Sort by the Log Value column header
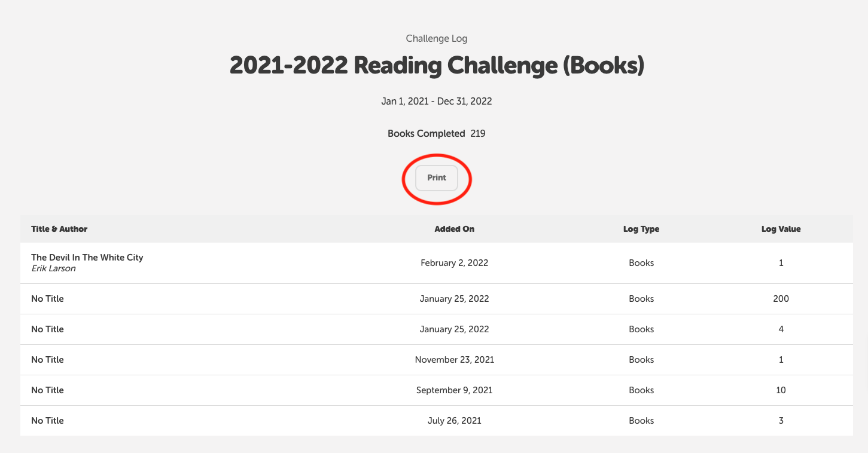868x453 pixels. [781, 229]
